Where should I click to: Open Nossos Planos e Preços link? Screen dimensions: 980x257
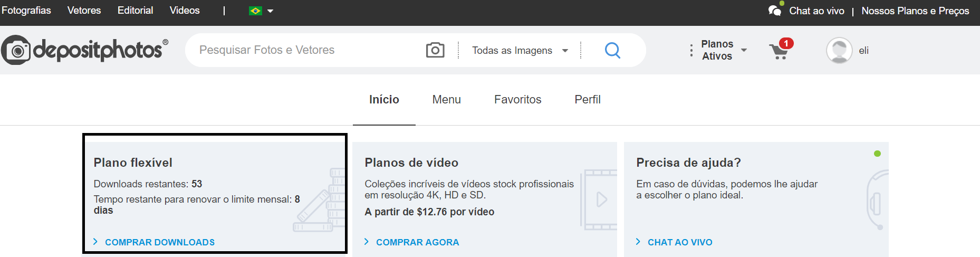point(915,11)
